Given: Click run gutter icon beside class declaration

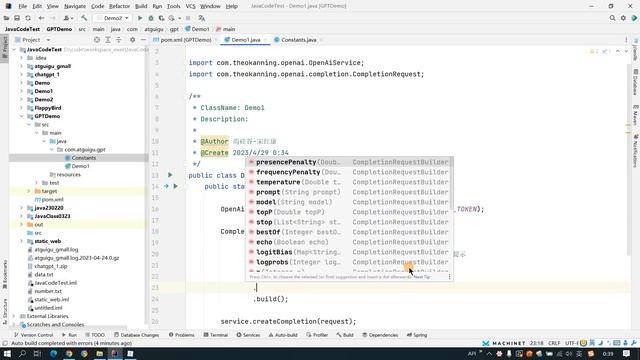Looking at the screenshot, I should pos(170,175).
